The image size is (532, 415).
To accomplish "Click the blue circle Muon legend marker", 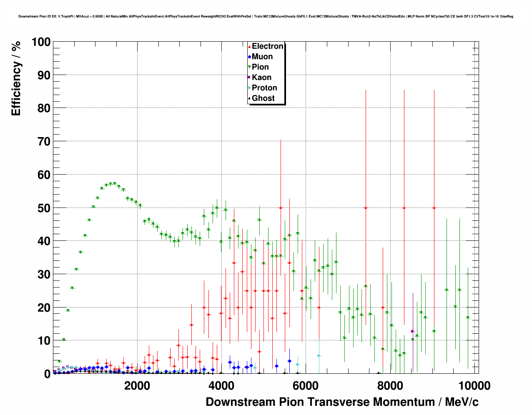I will [x=249, y=57].
